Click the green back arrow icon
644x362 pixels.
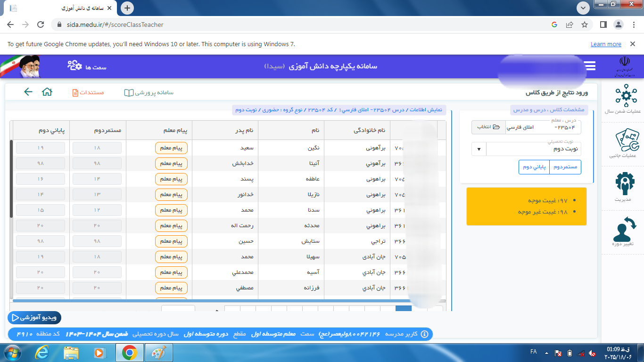[28, 92]
